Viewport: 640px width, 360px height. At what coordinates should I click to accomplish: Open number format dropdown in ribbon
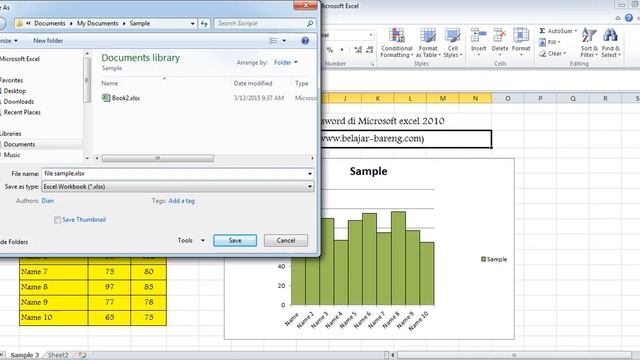point(371,35)
